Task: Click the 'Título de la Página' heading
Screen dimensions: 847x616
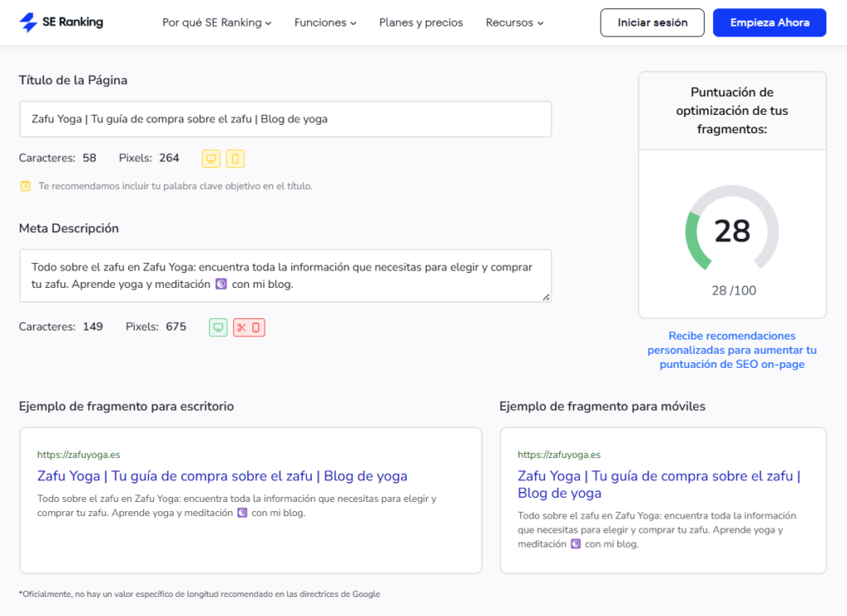Action: (73, 80)
